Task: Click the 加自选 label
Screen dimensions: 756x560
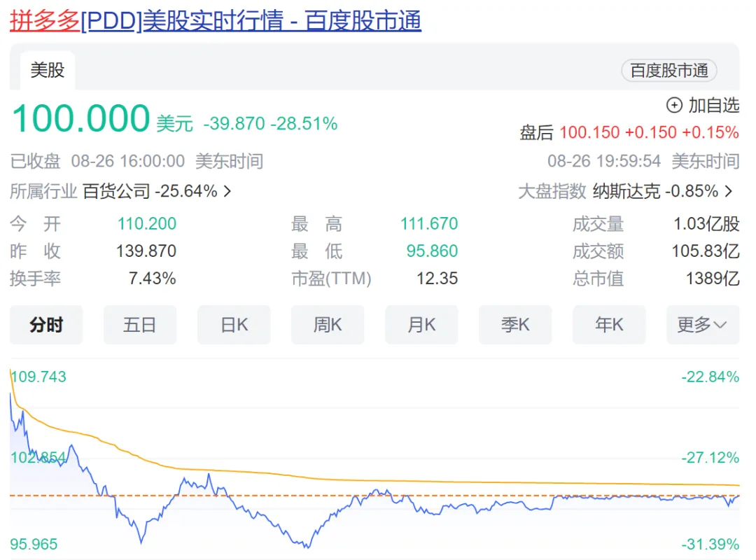Action: click(x=713, y=105)
